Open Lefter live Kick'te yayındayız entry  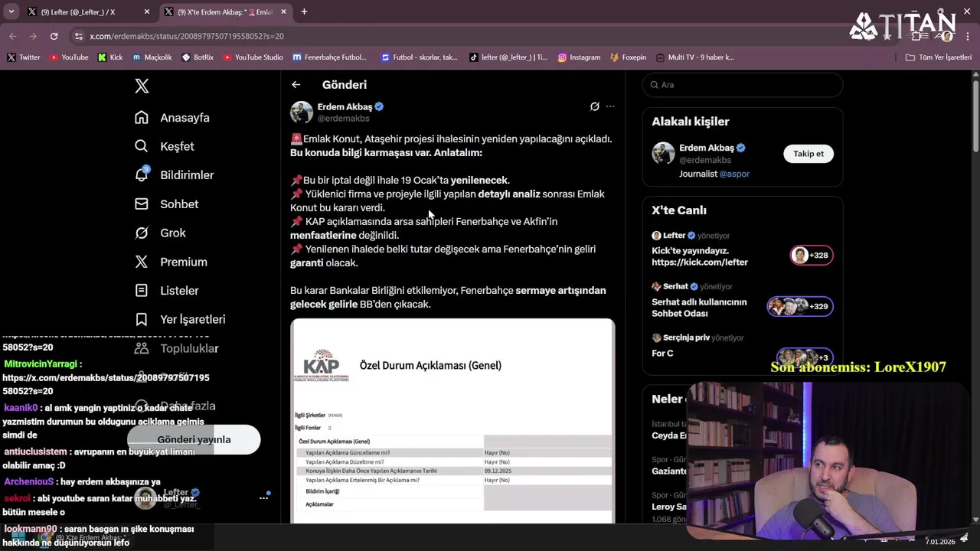click(742, 249)
